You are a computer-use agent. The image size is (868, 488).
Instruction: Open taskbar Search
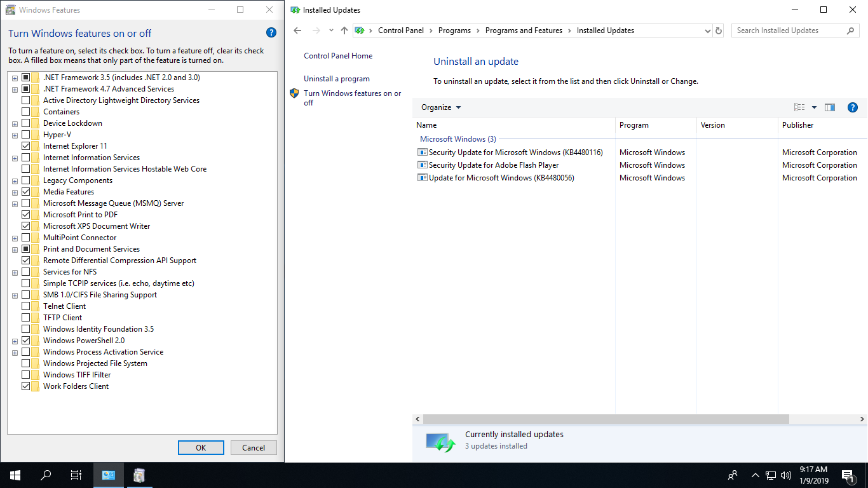point(46,475)
